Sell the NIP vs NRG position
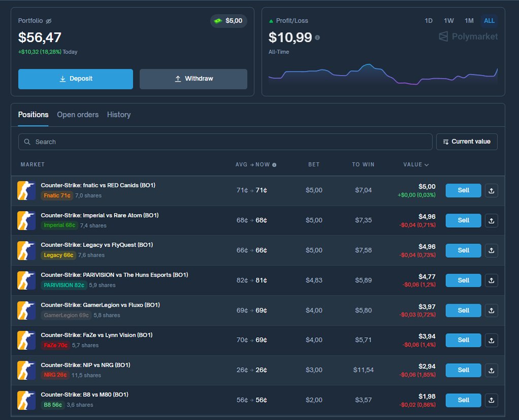 [463, 370]
